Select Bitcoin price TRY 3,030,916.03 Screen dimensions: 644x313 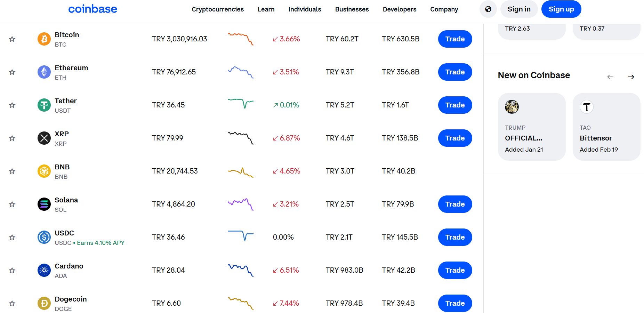(x=179, y=39)
